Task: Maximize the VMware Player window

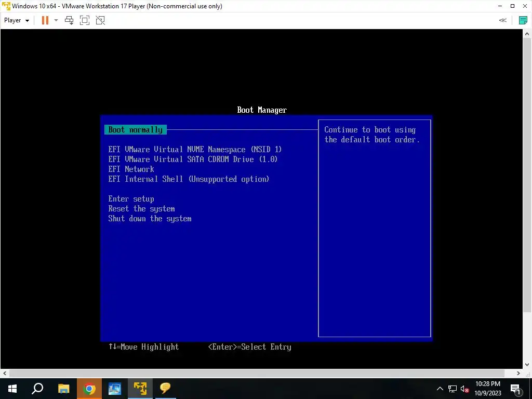Action: [x=513, y=6]
